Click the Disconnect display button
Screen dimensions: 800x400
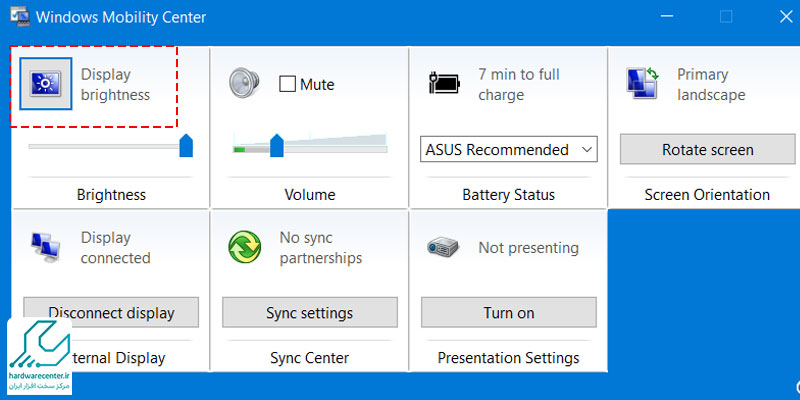[111, 312]
